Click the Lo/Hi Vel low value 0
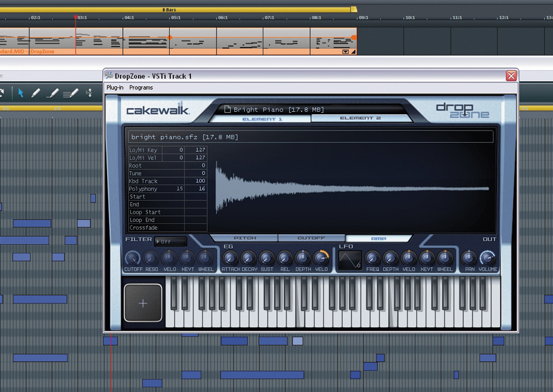 tap(173, 158)
